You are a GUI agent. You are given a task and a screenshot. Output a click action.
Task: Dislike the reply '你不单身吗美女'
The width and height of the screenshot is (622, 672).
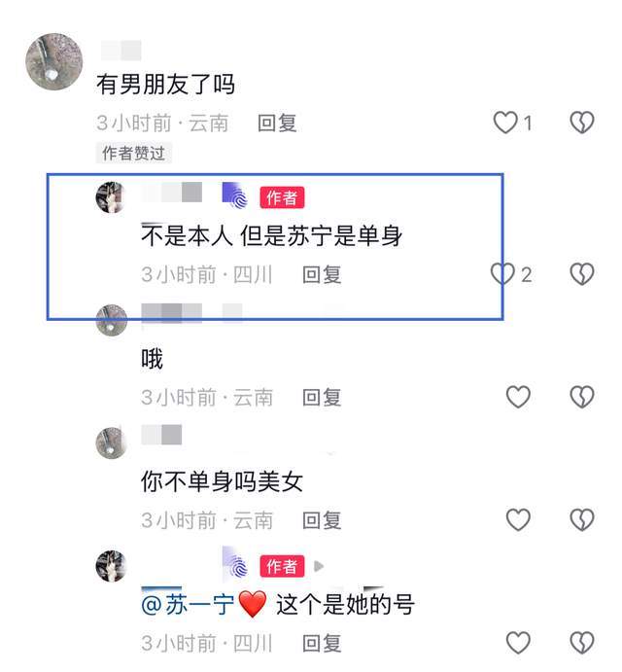click(x=582, y=520)
